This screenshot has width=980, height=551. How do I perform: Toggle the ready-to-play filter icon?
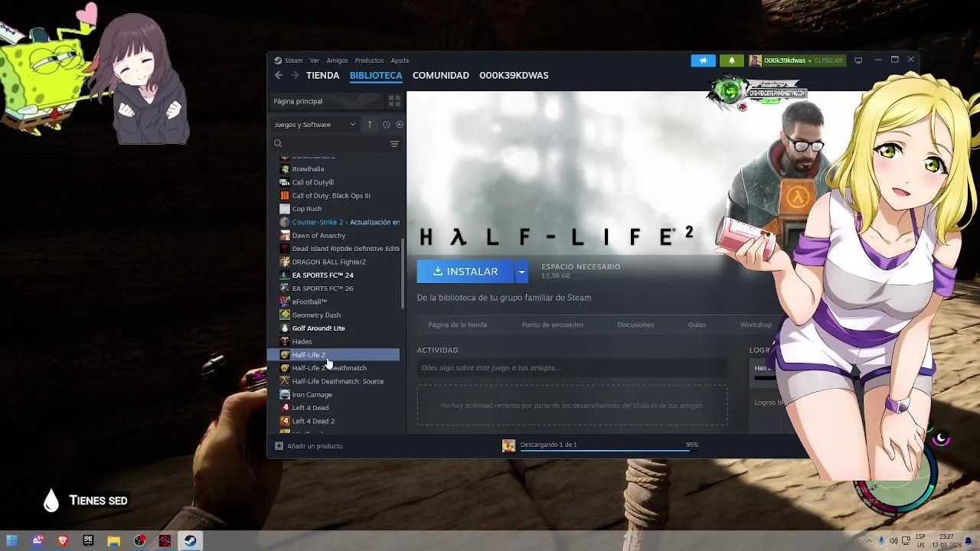[x=399, y=124]
